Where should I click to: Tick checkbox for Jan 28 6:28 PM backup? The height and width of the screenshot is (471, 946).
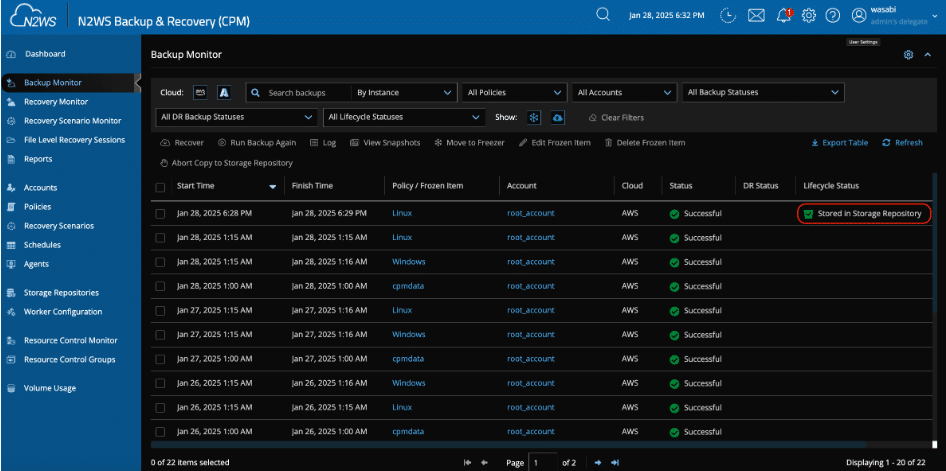click(x=160, y=213)
